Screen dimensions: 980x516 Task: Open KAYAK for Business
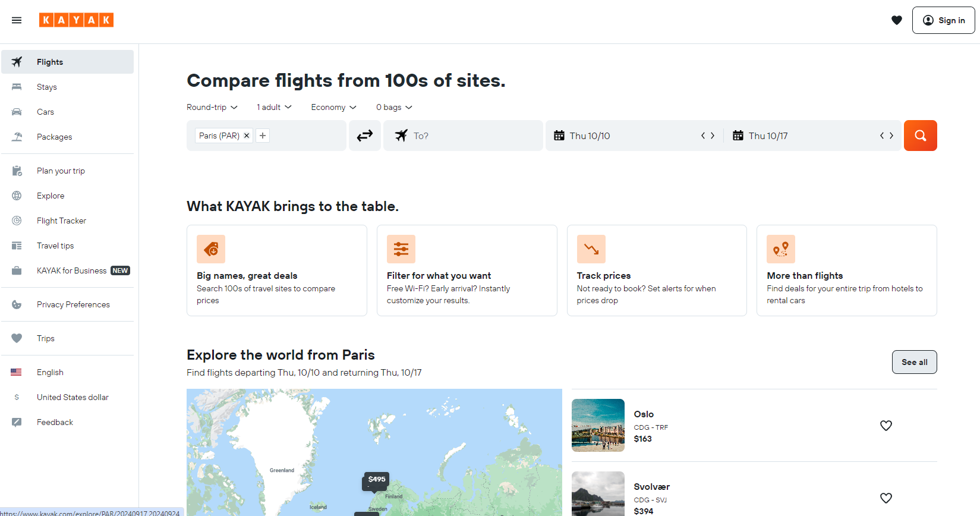[x=67, y=270]
